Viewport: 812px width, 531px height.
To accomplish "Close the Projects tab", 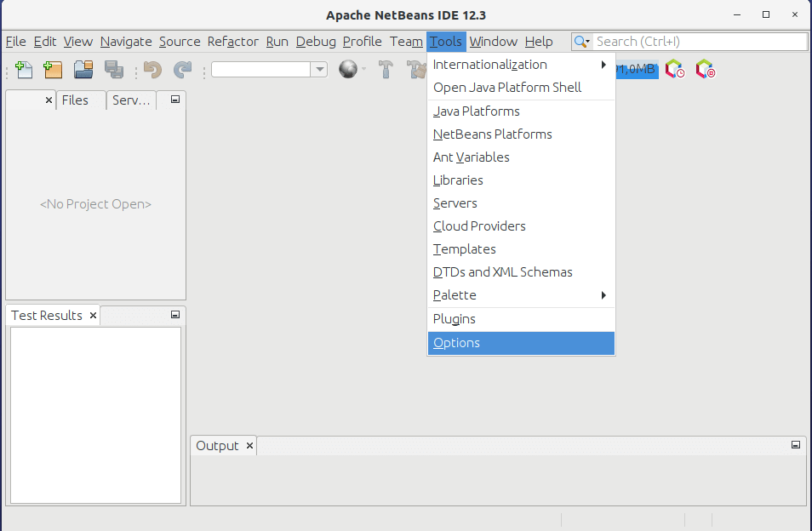I will [49, 100].
